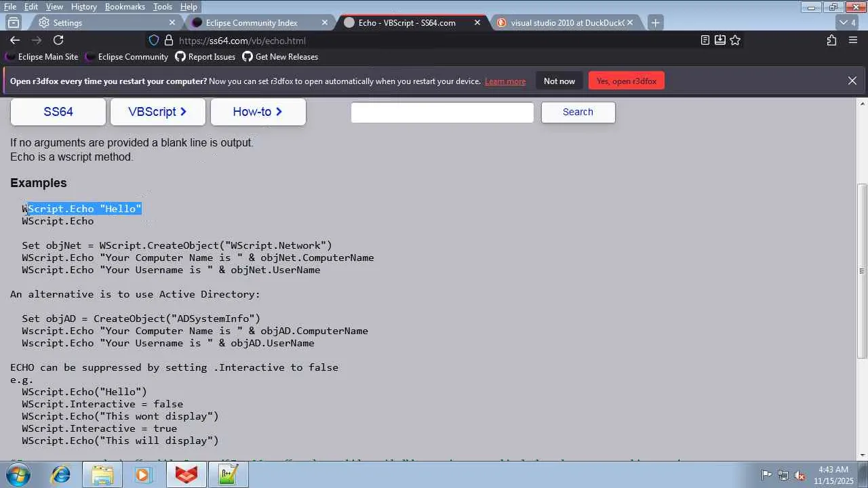Close the visual studio 2010 DuckDuckGo tab

[x=630, y=22]
